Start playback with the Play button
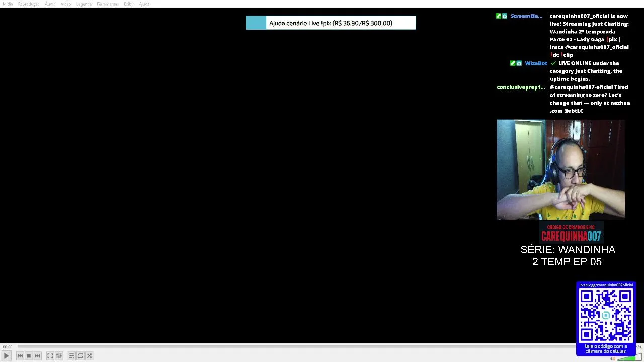This screenshot has width=644, height=362. pyautogui.click(x=6, y=355)
